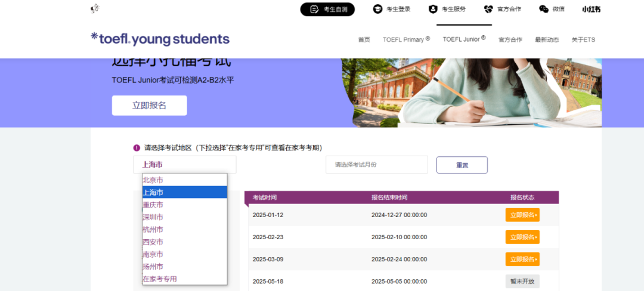Viewport: 644px width, 291px height.
Task: Open 官方合作 in the main navigation
Action: 510,40
